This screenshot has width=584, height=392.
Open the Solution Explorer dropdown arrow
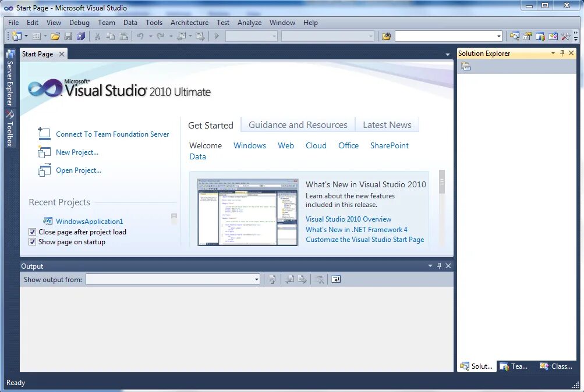pyautogui.click(x=552, y=53)
